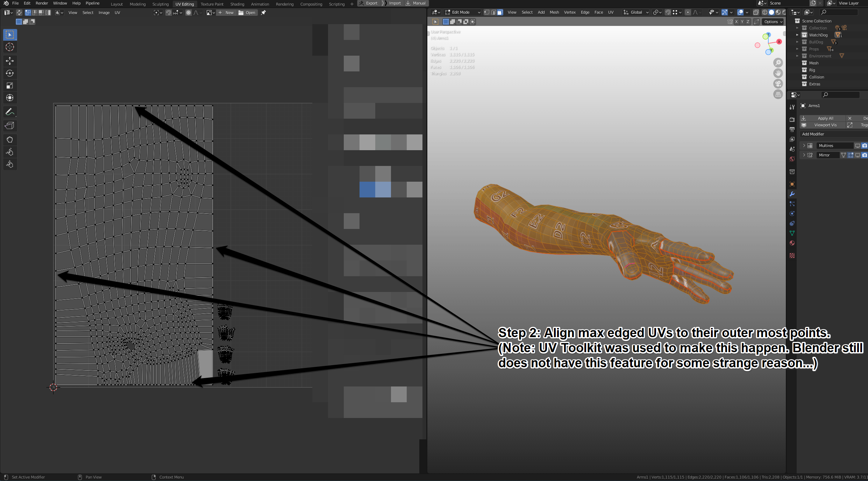
Task: Open Add Modifier dropdown
Action: click(834, 134)
